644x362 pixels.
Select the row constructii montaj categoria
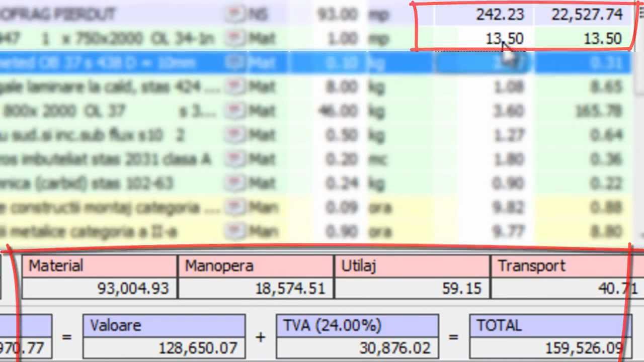pyautogui.click(x=316, y=208)
